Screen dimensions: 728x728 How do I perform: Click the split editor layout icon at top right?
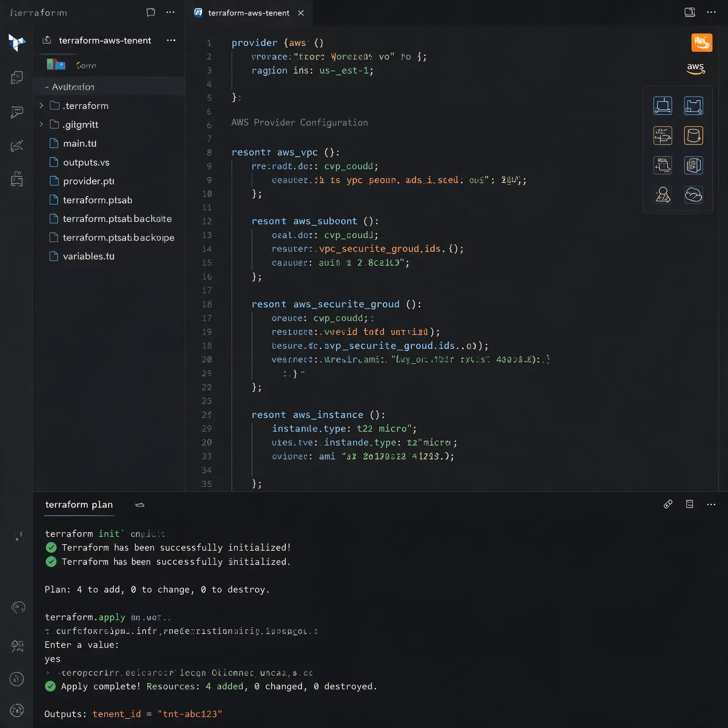tap(690, 12)
